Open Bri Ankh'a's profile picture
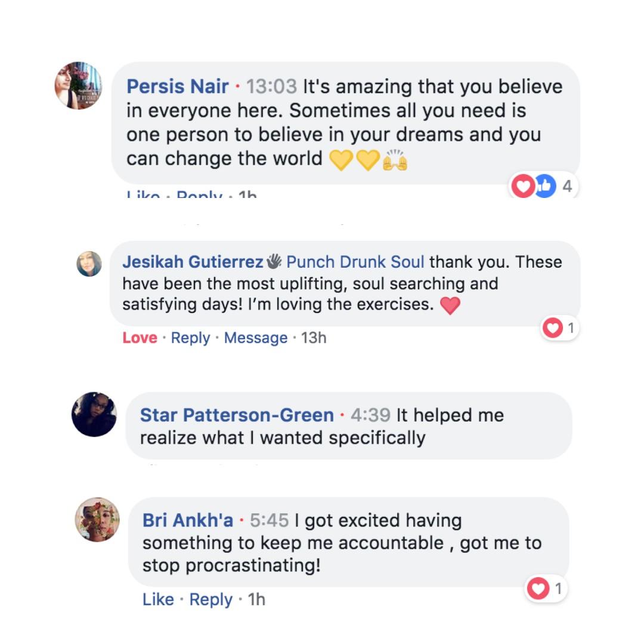644x644 pixels. (97, 519)
